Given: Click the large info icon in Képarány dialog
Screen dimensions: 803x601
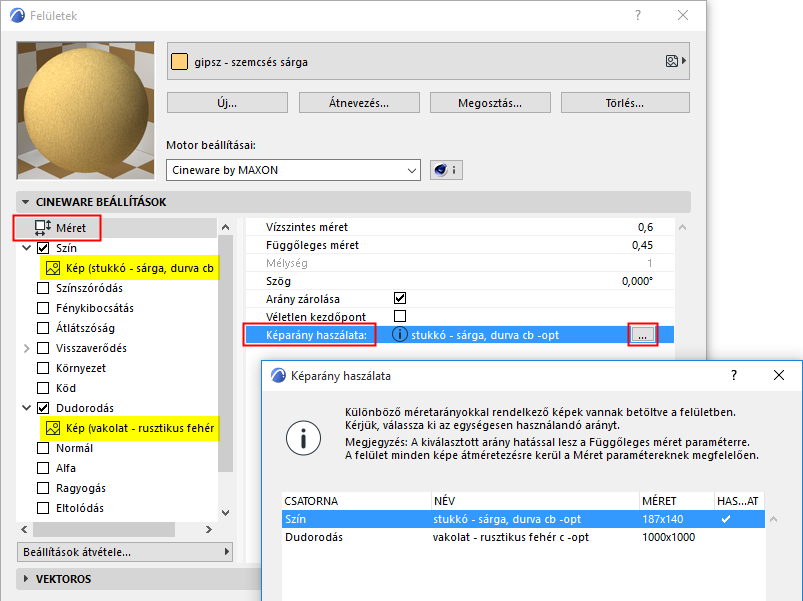Looking at the screenshot, I should tap(303, 438).
